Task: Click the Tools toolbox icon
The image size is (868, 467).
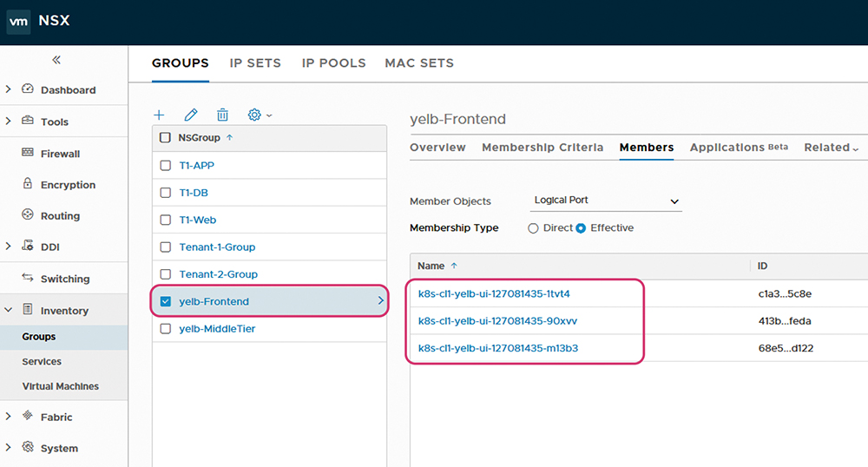Action: click(x=28, y=120)
